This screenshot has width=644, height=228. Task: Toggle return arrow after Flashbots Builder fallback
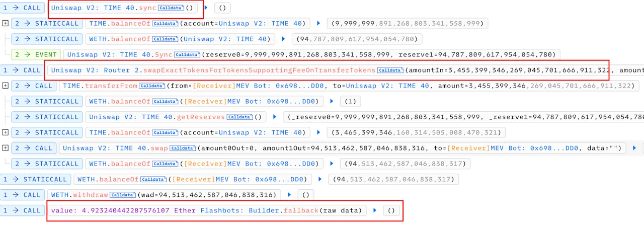tap(375, 211)
